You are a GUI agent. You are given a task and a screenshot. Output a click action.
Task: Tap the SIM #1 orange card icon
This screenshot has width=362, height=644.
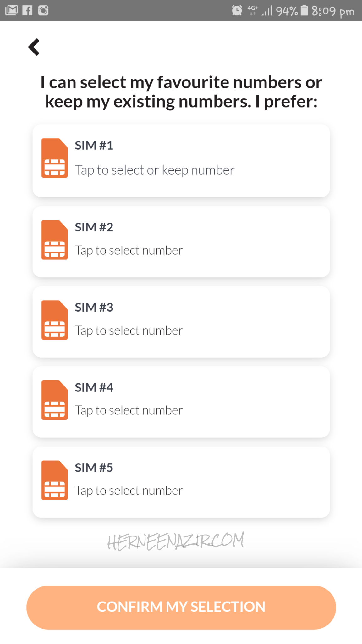click(54, 158)
